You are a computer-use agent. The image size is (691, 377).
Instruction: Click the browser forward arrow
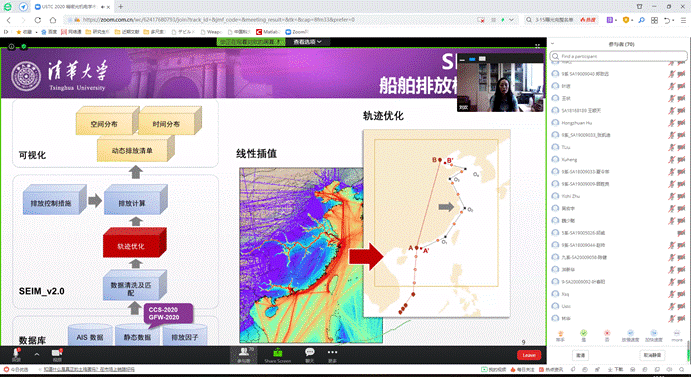pos(23,20)
